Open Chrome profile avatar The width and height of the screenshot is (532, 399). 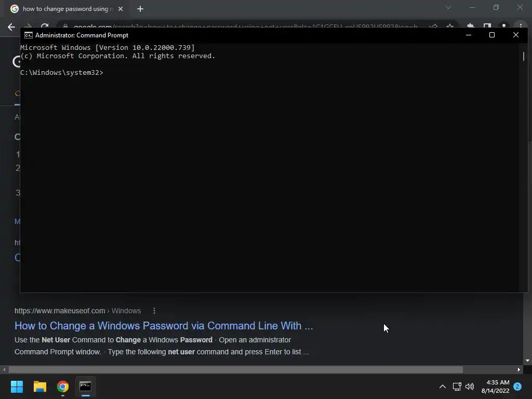pos(504,26)
